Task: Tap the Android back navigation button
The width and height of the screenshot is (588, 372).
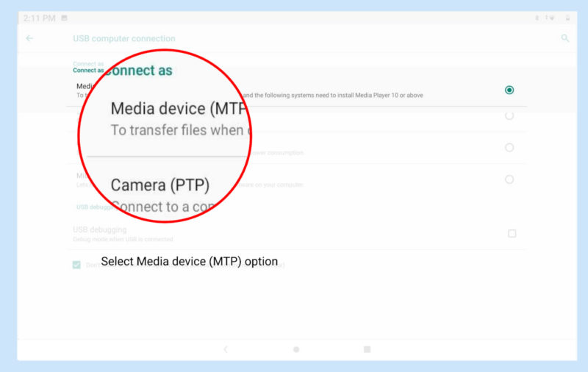Action: 226,349
